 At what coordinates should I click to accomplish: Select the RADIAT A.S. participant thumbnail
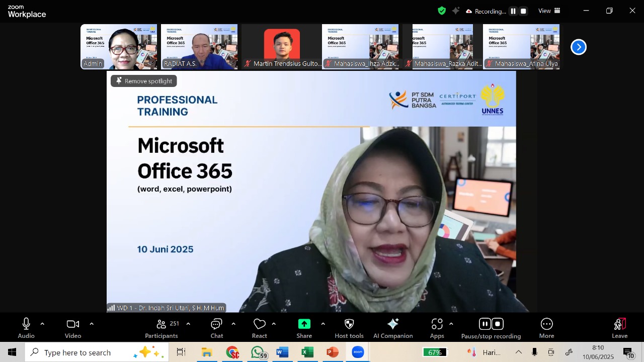(199, 47)
